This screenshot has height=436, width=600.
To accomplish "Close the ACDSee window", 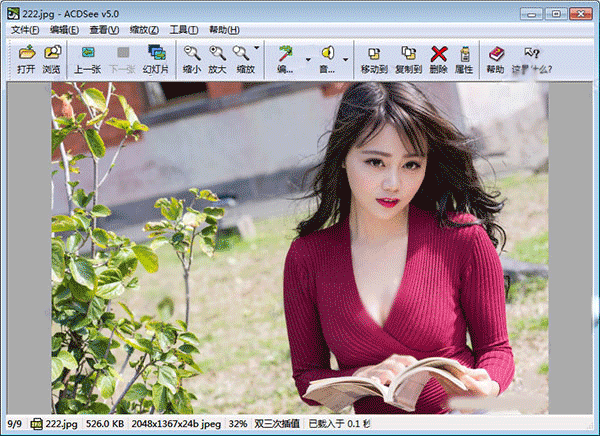I will pyautogui.click(x=580, y=14).
